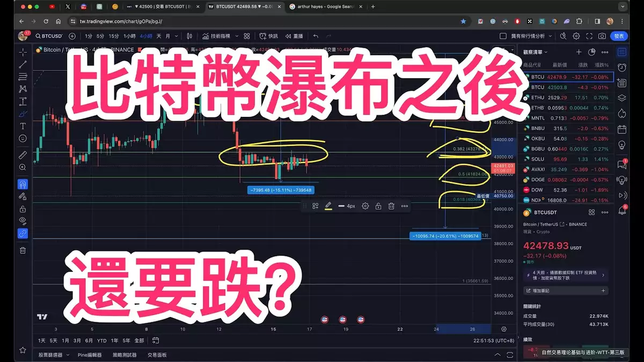The height and width of the screenshot is (362, 644).
Task: Open 技術指標 indicators dialog
Action: tap(216, 36)
